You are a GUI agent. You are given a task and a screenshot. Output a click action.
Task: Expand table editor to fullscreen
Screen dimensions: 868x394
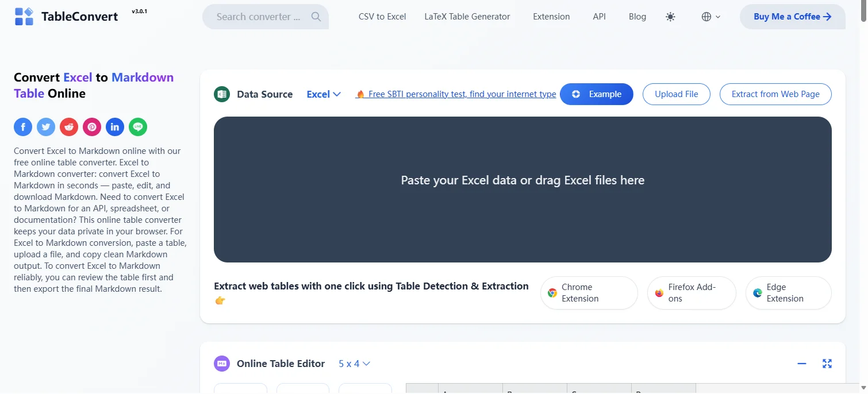tap(827, 363)
